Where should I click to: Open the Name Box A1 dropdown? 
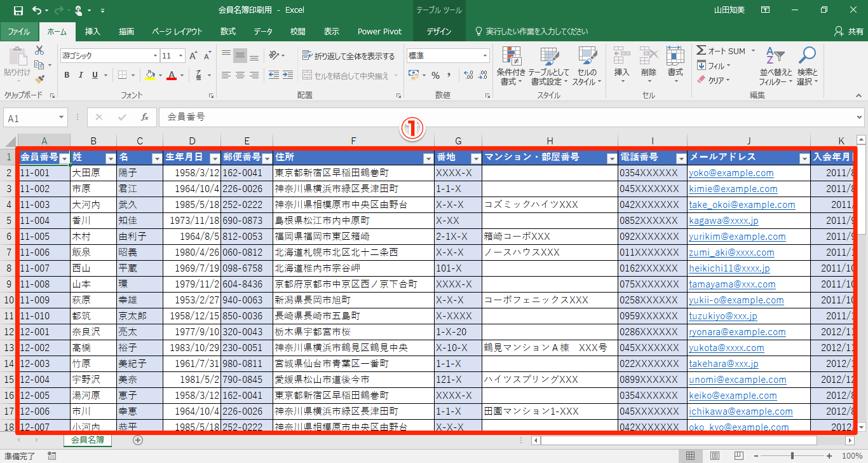click(x=62, y=118)
